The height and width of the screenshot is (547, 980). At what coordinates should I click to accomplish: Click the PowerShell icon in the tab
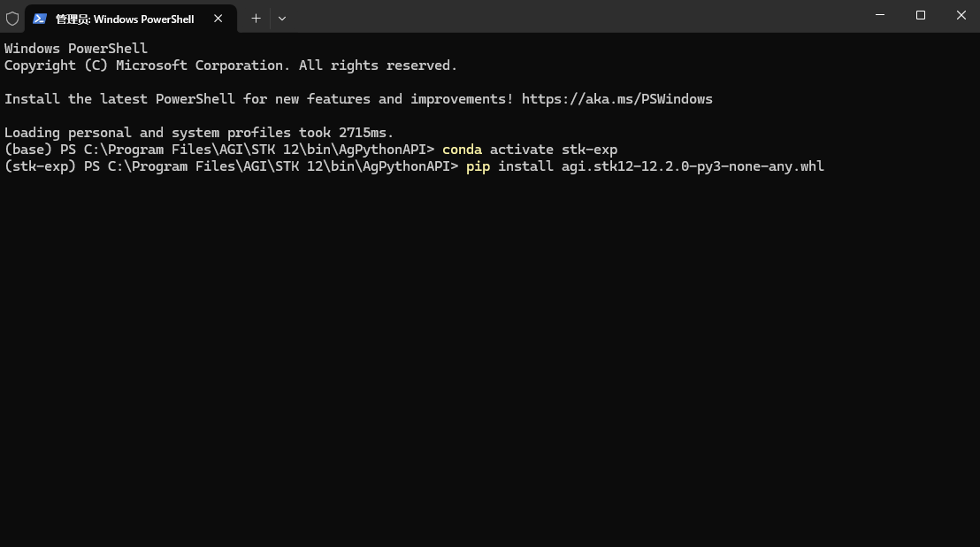(x=40, y=19)
